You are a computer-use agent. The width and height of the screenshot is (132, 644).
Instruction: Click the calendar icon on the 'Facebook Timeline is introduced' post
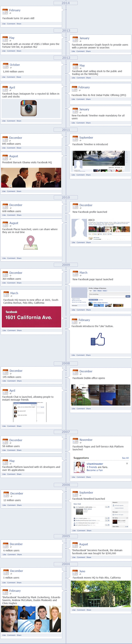point(75,139)
